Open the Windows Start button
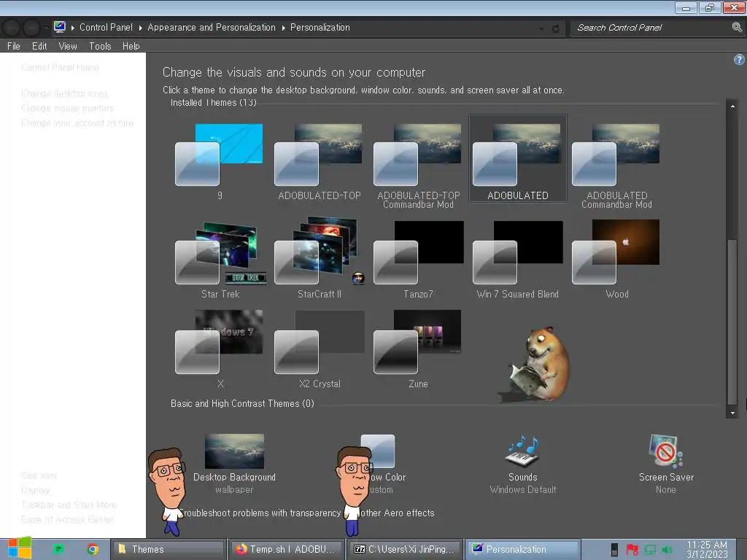 click(19, 548)
